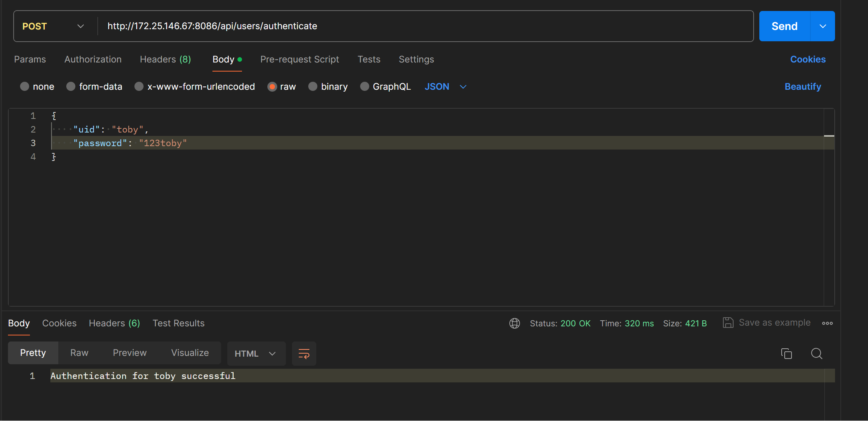This screenshot has width=868, height=421.
Task: Open the Send button arrow dropdown
Action: click(823, 26)
